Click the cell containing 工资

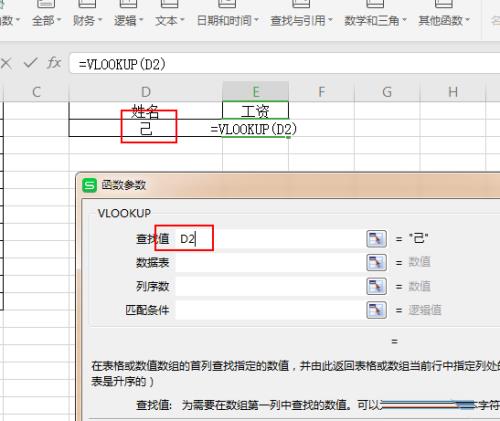[255, 111]
